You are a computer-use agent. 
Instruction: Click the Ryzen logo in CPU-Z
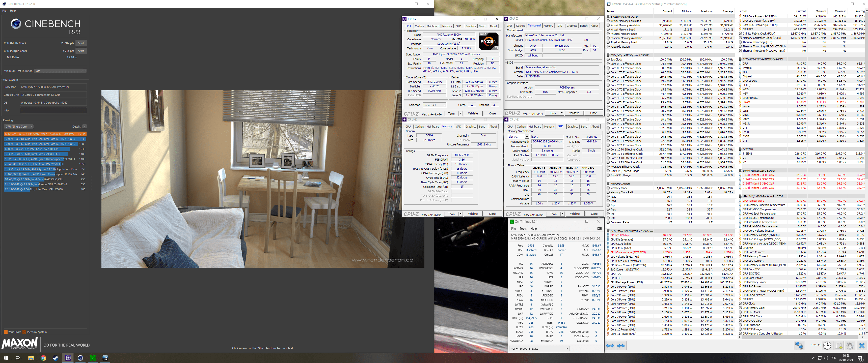(488, 41)
